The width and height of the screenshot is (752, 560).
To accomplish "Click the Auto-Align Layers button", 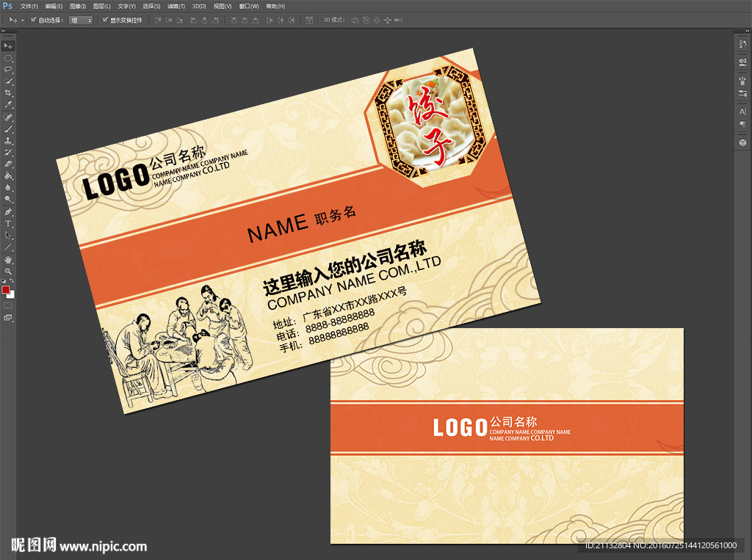I will coord(309,20).
